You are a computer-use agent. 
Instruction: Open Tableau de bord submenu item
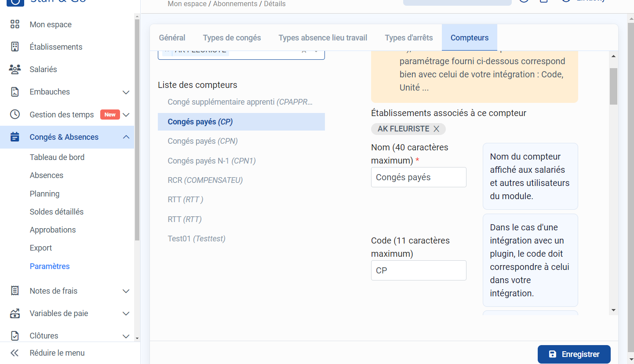57,157
